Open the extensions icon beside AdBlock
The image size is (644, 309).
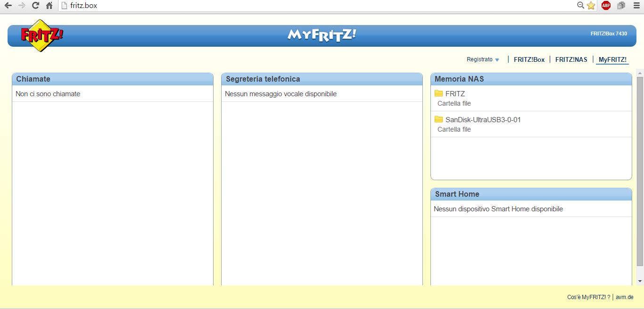pyautogui.click(x=621, y=6)
